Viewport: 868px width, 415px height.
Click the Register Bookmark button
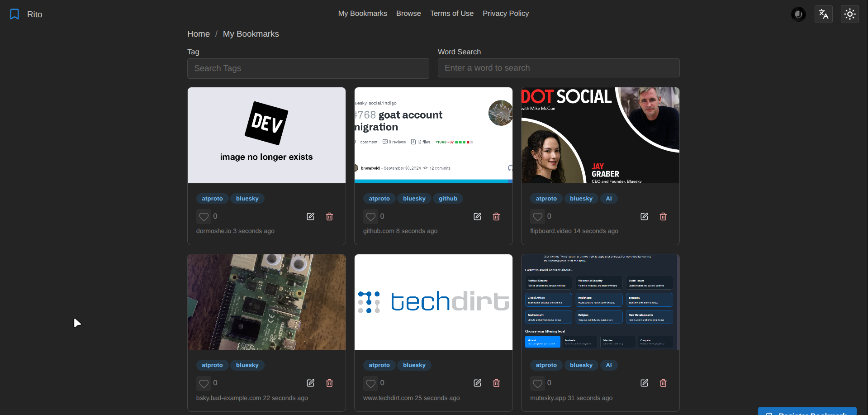tap(807, 411)
